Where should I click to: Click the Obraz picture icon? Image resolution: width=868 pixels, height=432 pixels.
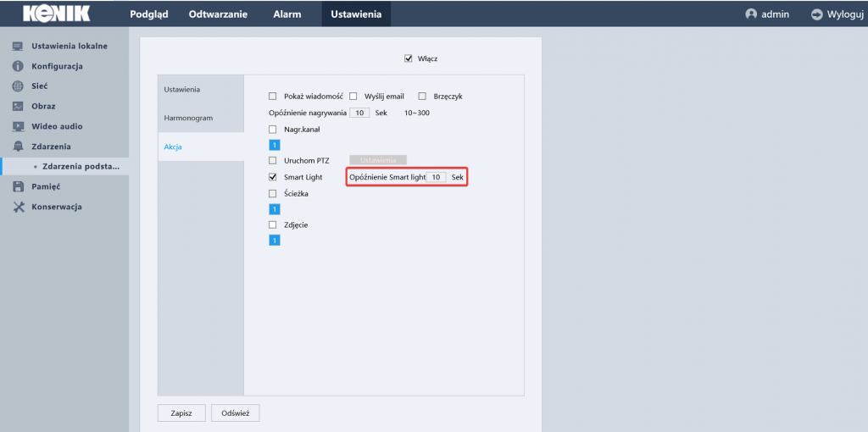(x=17, y=107)
